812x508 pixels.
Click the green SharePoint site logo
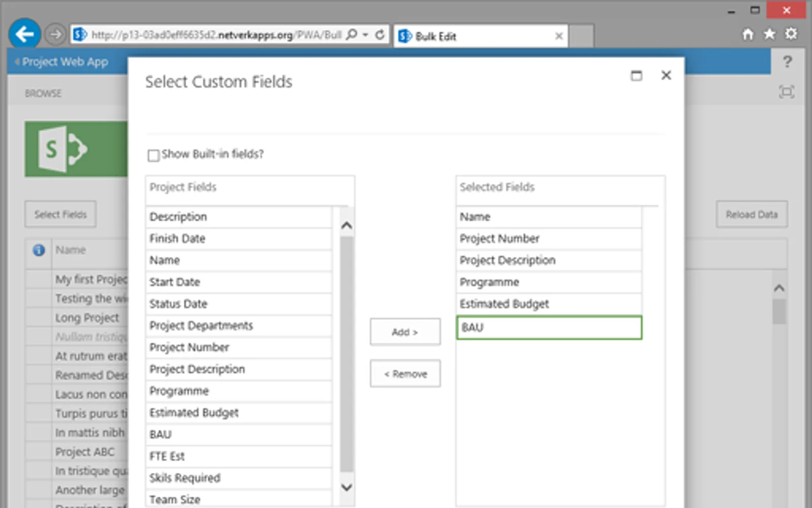(x=76, y=149)
